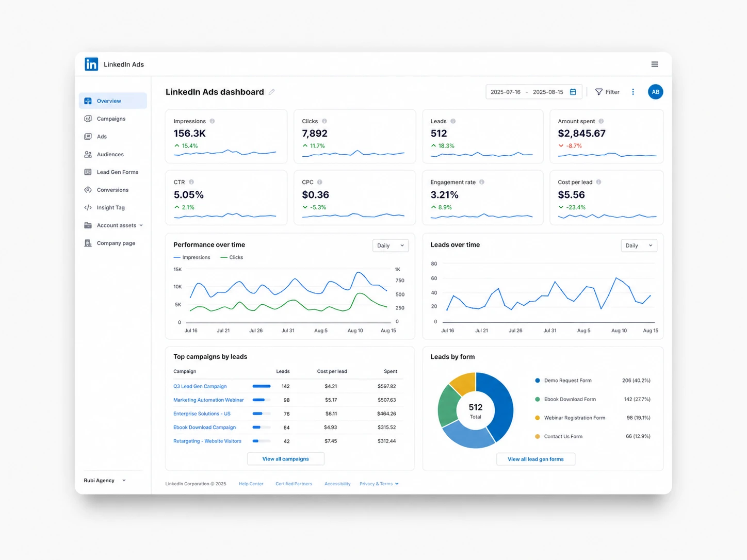Open the Rubi Agency account switcher
This screenshot has height=560, width=747.
(x=105, y=481)
